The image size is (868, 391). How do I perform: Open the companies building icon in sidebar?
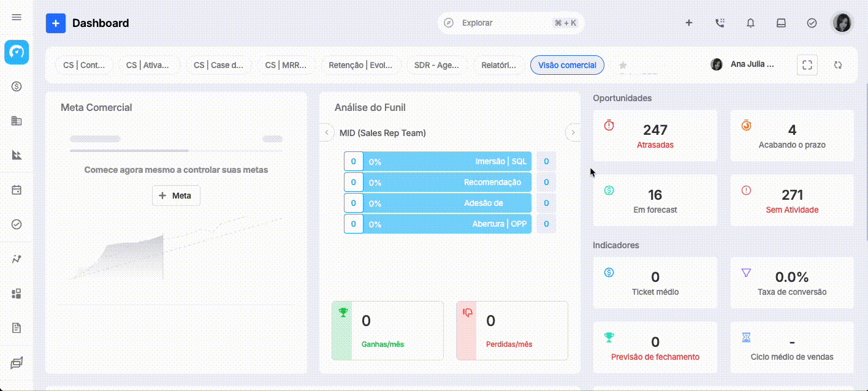tap(17, 121)
